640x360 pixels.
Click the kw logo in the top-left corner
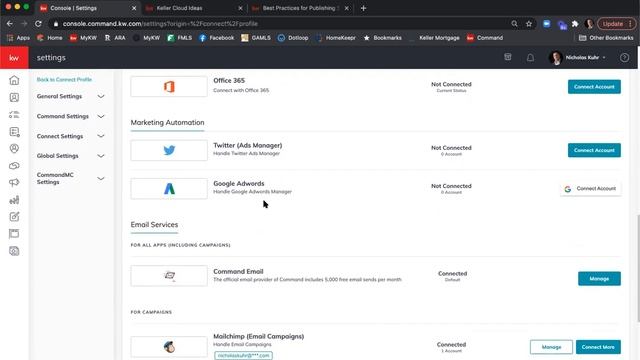pos(14,58)
